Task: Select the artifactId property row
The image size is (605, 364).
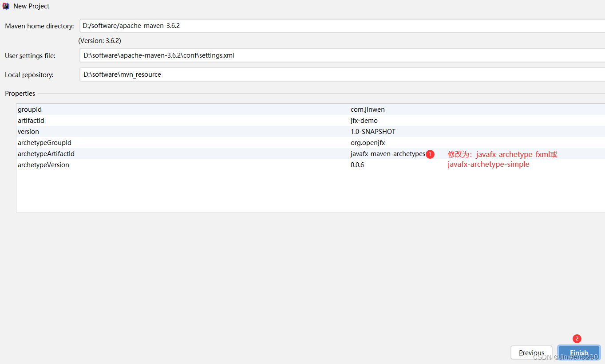Action: tap(311, 121)
